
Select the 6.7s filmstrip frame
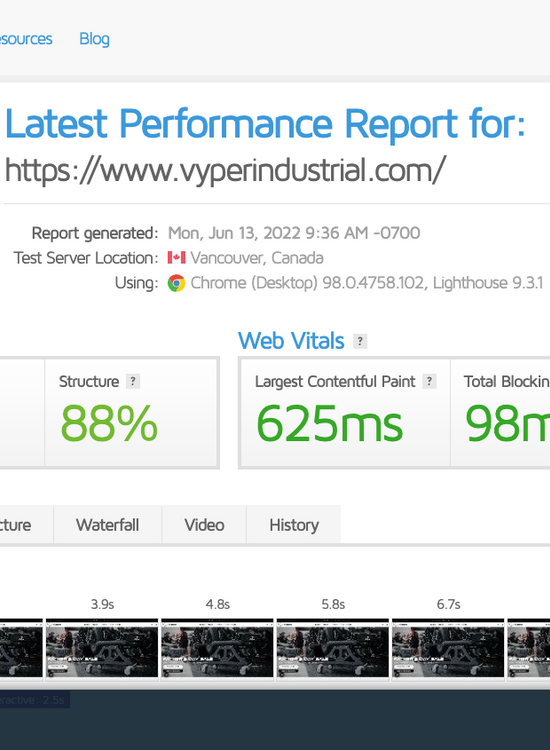pos(448,648)
